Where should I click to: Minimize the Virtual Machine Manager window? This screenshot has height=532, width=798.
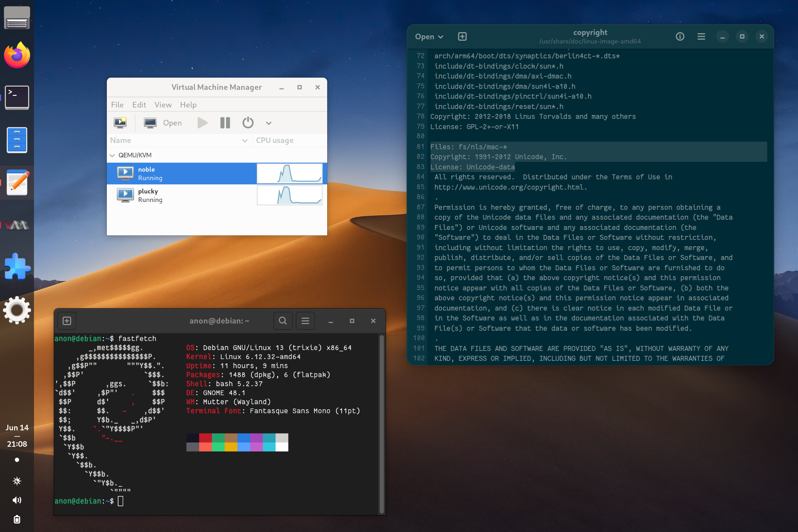[x=282, y=87]
